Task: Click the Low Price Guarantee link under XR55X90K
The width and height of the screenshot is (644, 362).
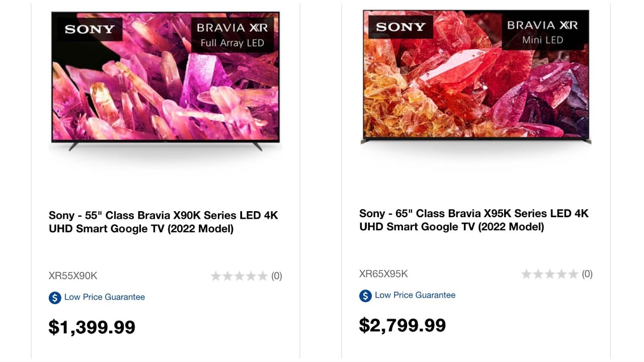Action: (105, 297)
